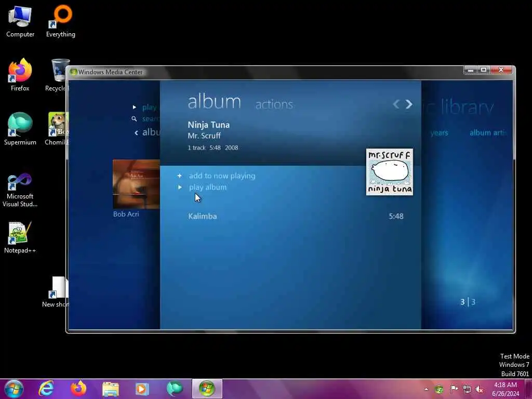Click the Bob Acri album thumbnail behind
Screen dimensions: 532x399
[x=137, y=184]
